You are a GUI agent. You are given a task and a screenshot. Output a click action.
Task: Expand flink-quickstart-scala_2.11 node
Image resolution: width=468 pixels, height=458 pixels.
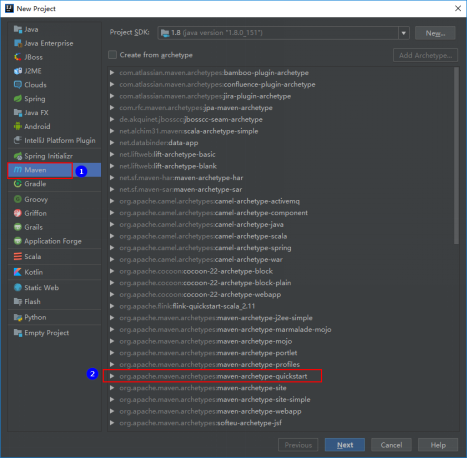click(112, 306)
